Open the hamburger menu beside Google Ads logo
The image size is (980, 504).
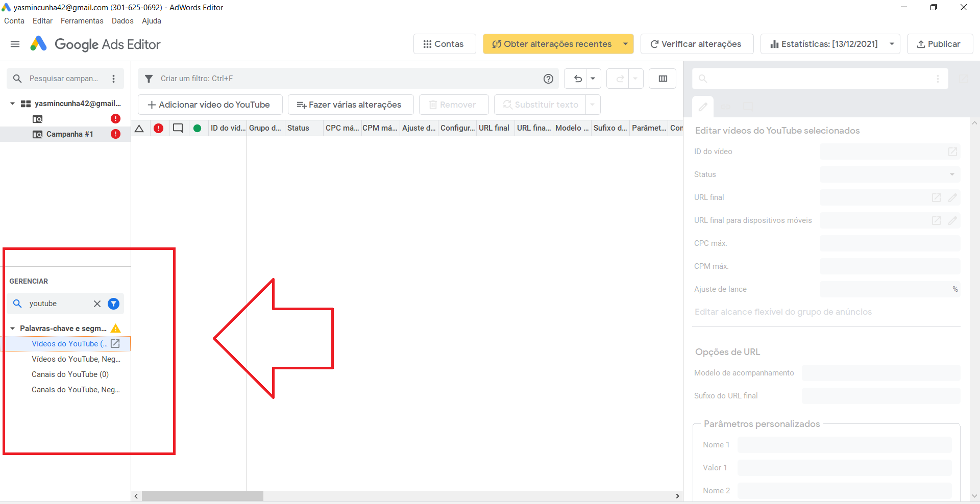point(15,44)
